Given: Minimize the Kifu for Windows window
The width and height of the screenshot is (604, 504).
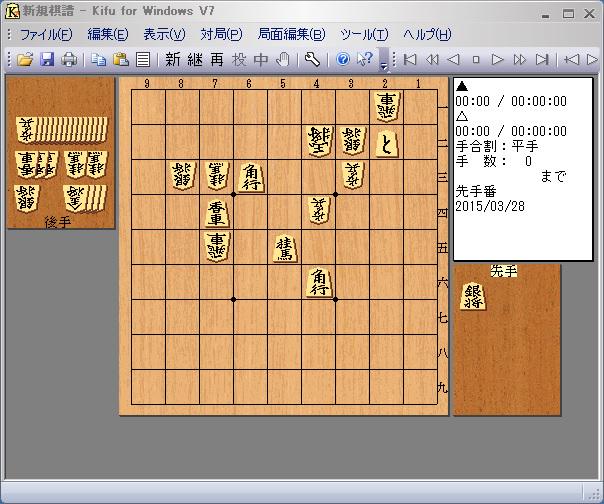Looking at the screenshot, I should click(x=545, y=15).
